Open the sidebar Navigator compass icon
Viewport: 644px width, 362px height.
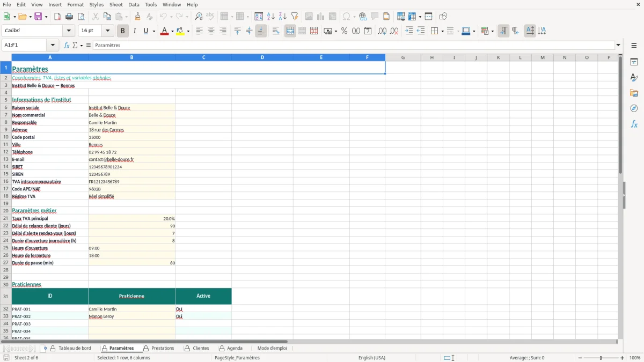point(634,108)
